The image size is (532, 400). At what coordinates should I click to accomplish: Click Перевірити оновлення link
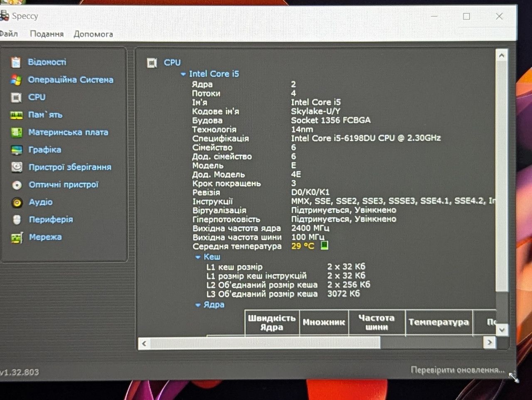point(458,370)
